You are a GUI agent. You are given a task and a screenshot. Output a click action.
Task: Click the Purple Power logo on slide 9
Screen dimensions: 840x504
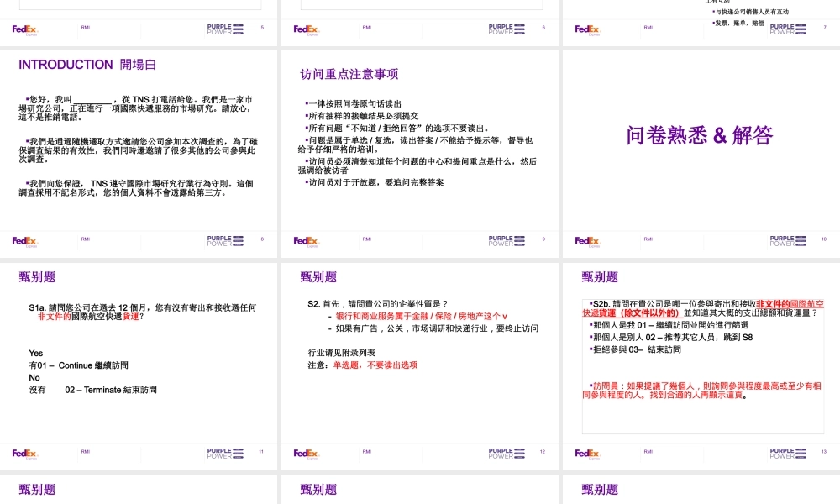507,241
